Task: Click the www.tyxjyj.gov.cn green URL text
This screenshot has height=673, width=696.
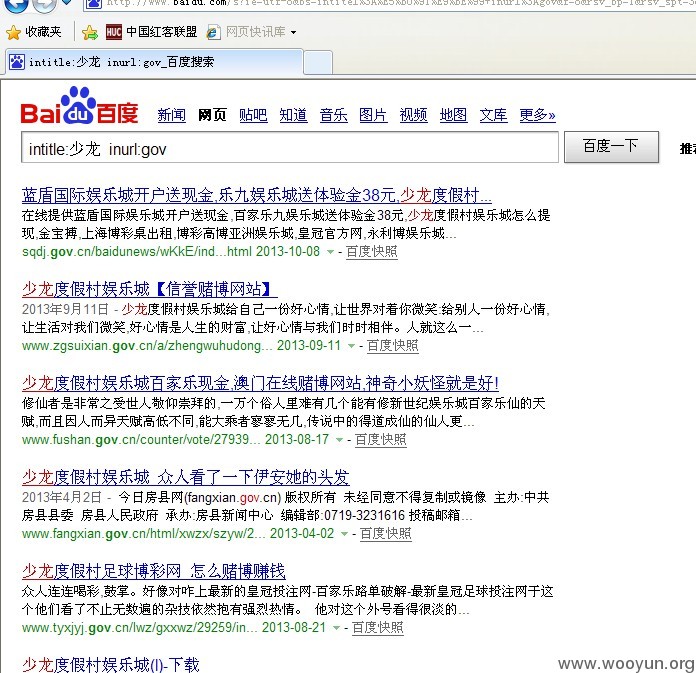Action: pyautogui.click(x=139, y=628)
